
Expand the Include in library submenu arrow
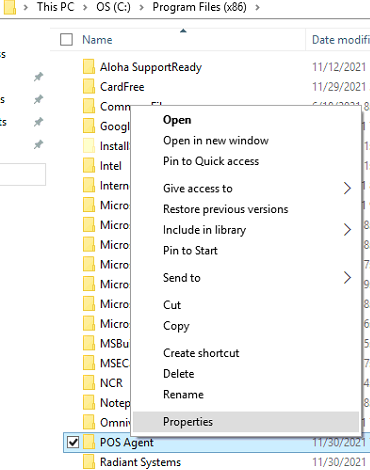click(347, 230)
